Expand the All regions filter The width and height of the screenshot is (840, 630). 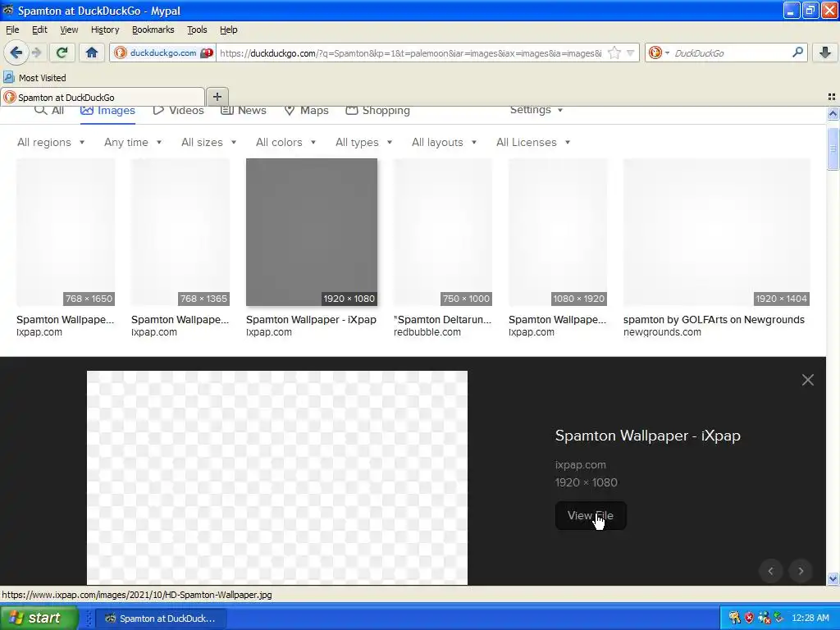[51, 143]
